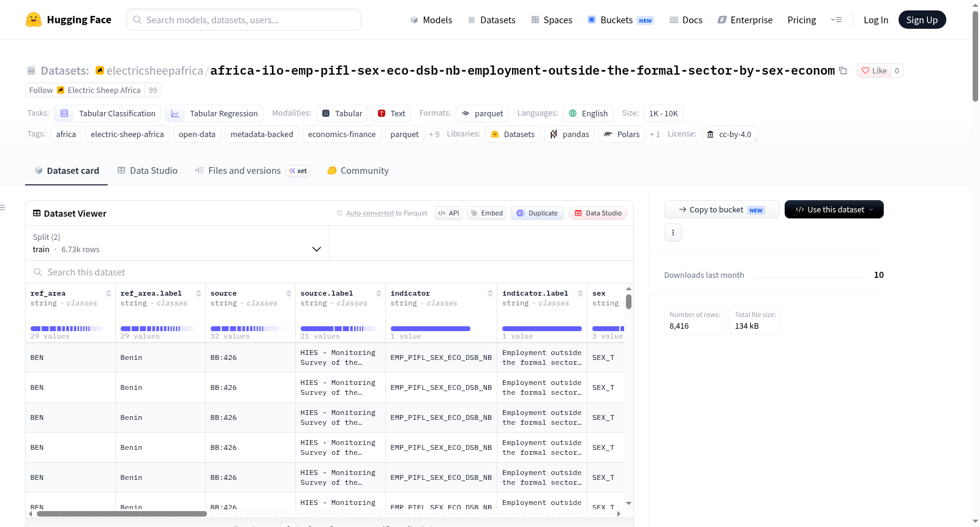
Task: Click Log In
Action: [x=876, y=20]
